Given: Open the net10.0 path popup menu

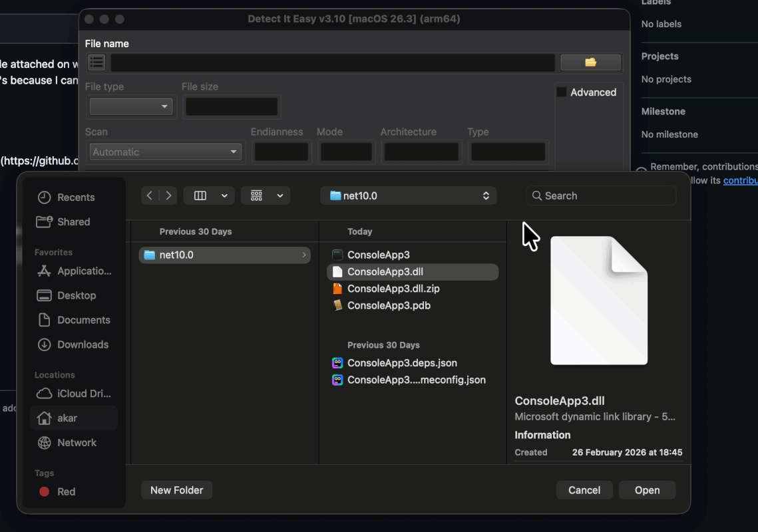Looking at the screenshot, I should [409, 196].
